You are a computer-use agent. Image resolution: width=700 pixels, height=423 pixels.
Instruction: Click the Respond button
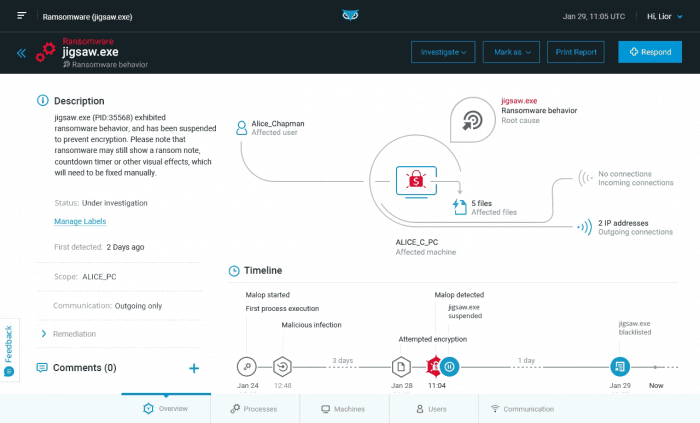pos(649,51)
